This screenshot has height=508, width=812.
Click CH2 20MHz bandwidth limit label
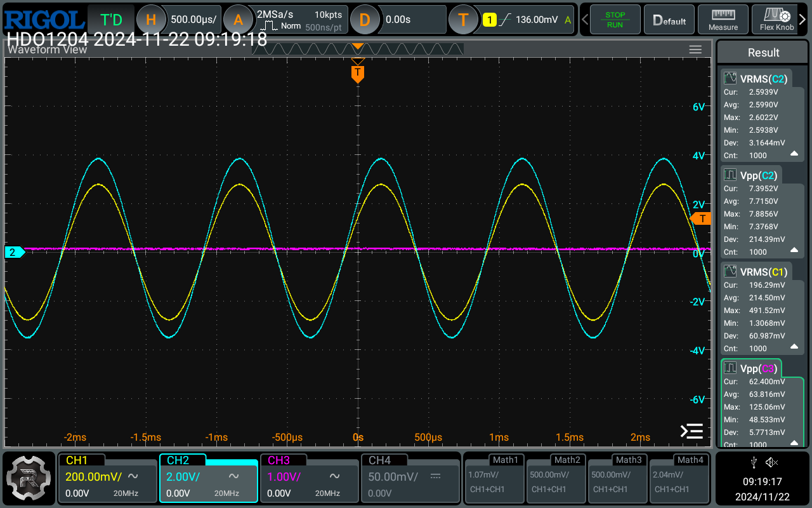(226, 493)
